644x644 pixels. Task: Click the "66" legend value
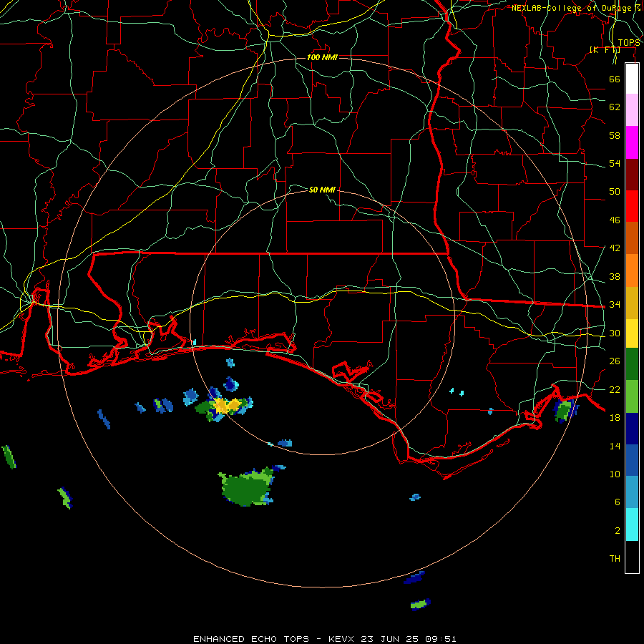coord(615,79)
